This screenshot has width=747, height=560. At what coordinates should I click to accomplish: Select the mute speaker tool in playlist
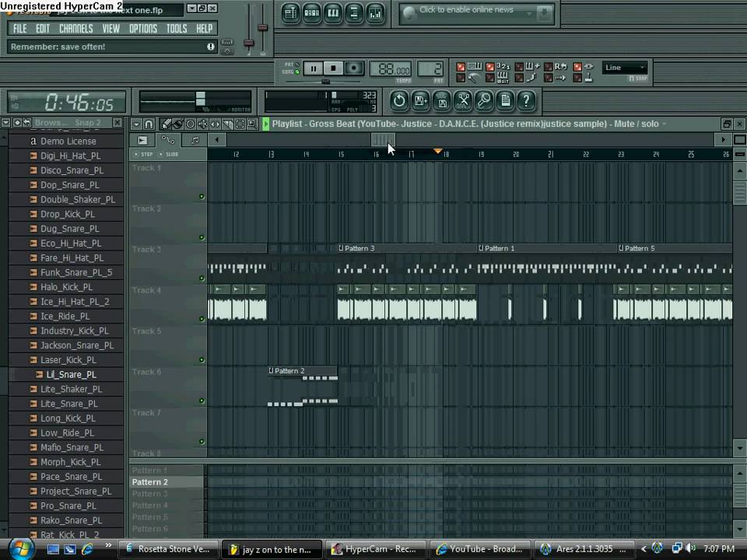tap(202, 124)
